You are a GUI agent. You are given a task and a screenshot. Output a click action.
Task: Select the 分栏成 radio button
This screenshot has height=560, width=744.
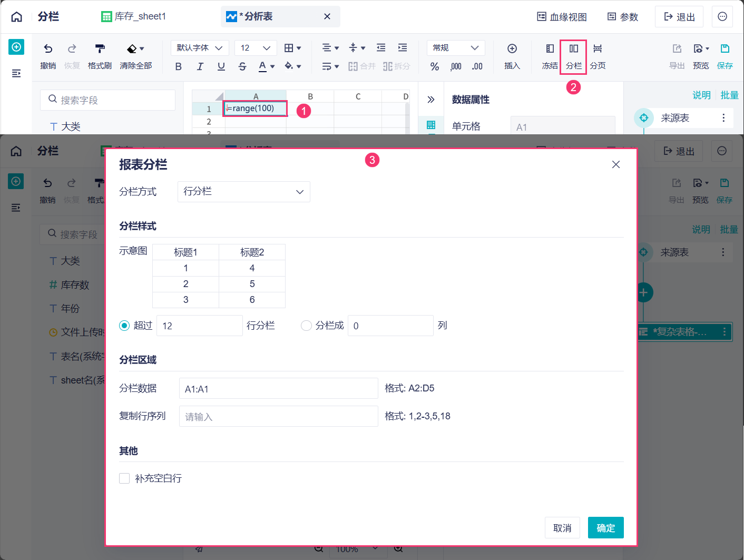click(306, 326)
